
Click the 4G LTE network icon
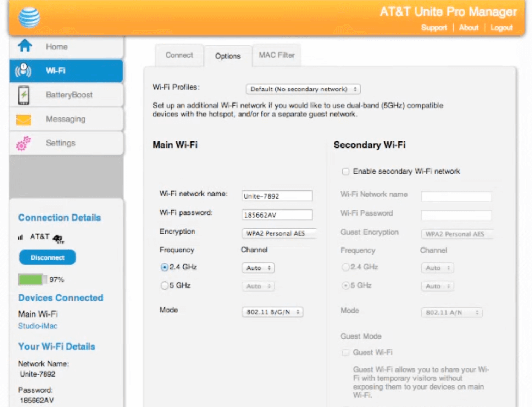tap(58, 239)
